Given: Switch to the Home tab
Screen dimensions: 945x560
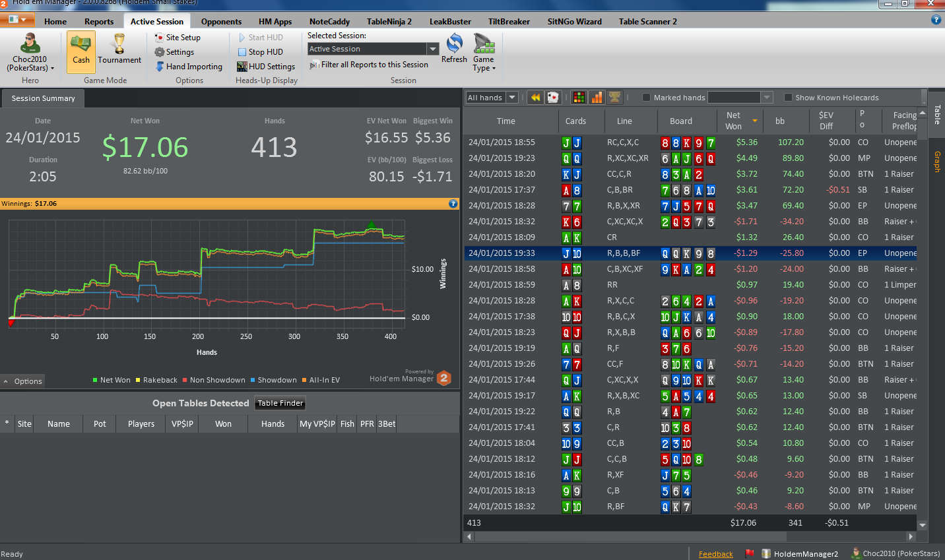Looking at the screenshot, I should (55, 22).
